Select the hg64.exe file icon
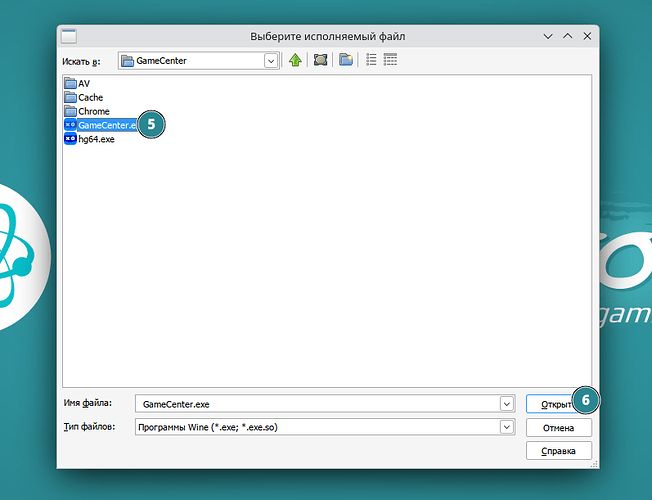 pyautogui.click(x=70, y=140)
